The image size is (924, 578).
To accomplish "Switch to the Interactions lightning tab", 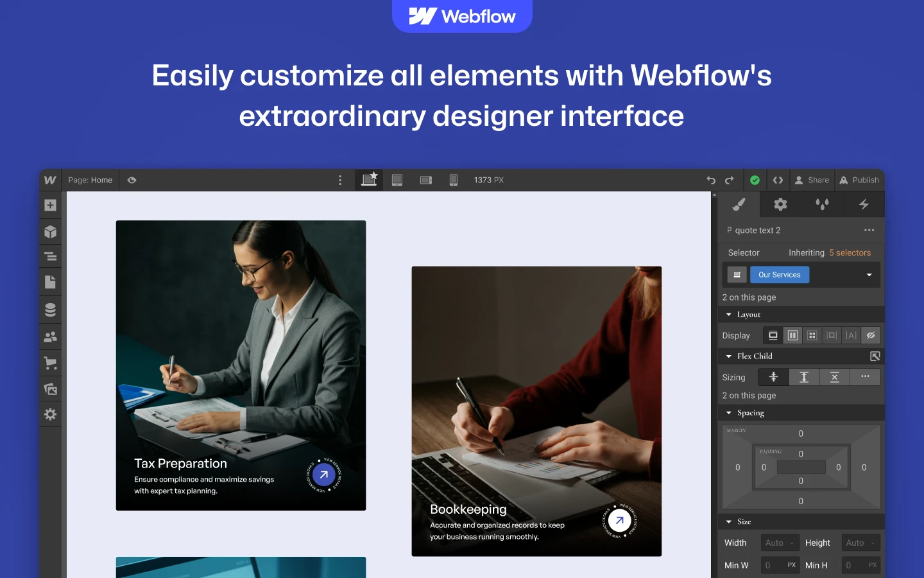I will coord(864,204).
